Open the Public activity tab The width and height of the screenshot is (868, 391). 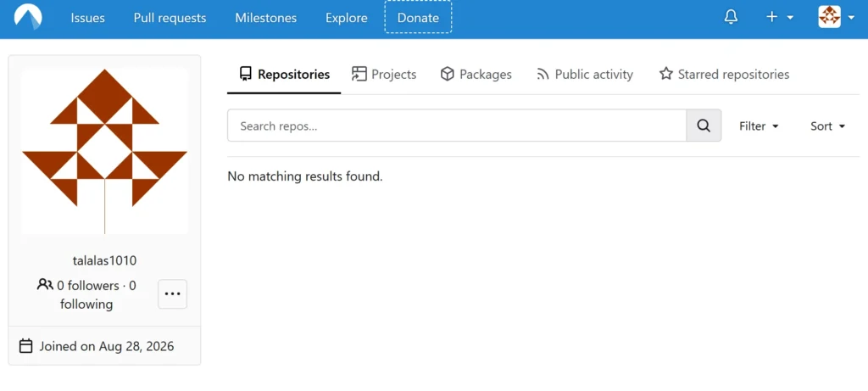pos(585,74)
